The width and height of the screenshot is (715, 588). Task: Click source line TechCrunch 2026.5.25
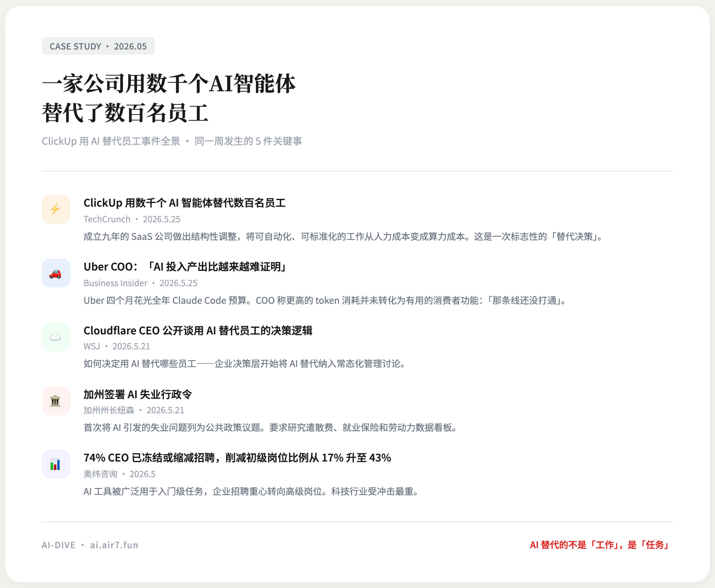(x=132, y=219)
